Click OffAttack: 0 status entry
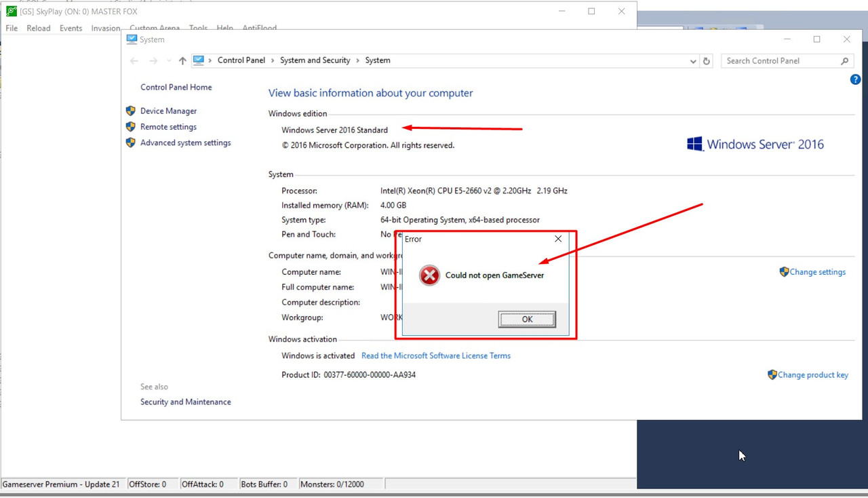The image size is (868, 498). (x=203, y=484)
